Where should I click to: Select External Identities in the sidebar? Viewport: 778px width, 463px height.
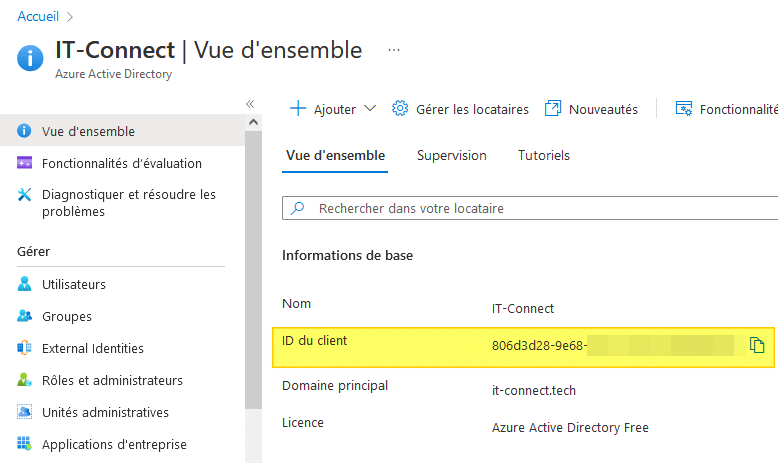click(92, 348)
